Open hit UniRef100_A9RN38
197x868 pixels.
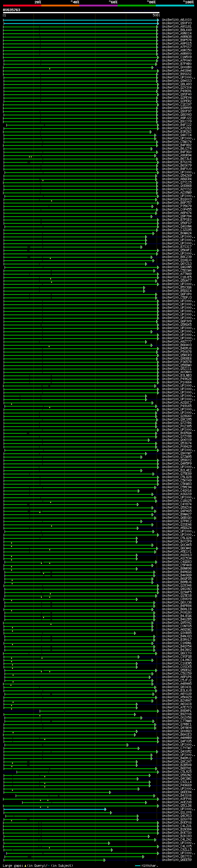177,37
